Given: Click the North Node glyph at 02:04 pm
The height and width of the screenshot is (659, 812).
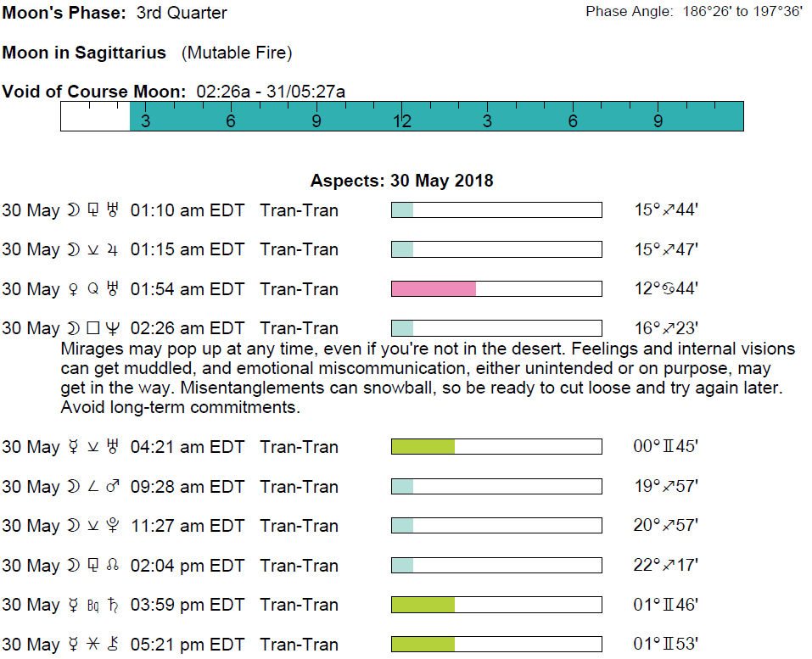Looking at the screenshot, I should click(x=112, y=566).
